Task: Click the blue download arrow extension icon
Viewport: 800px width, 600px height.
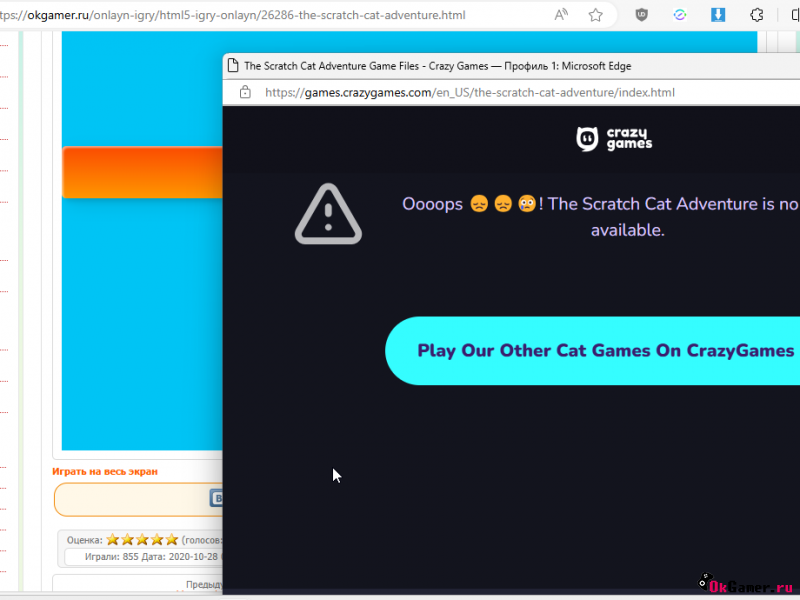Action: point(718,15)
